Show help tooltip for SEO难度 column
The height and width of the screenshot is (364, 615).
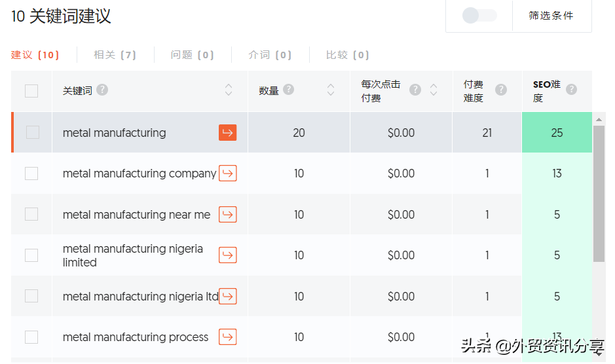coord(572,90)
